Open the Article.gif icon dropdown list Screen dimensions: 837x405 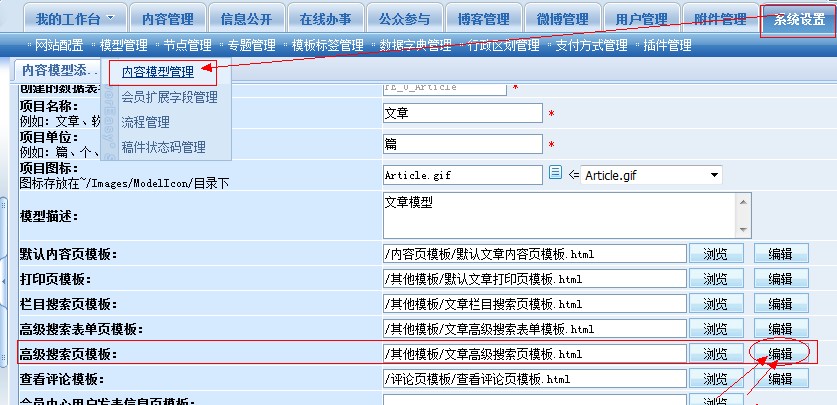pyautogui.click(x=714, y=175)
